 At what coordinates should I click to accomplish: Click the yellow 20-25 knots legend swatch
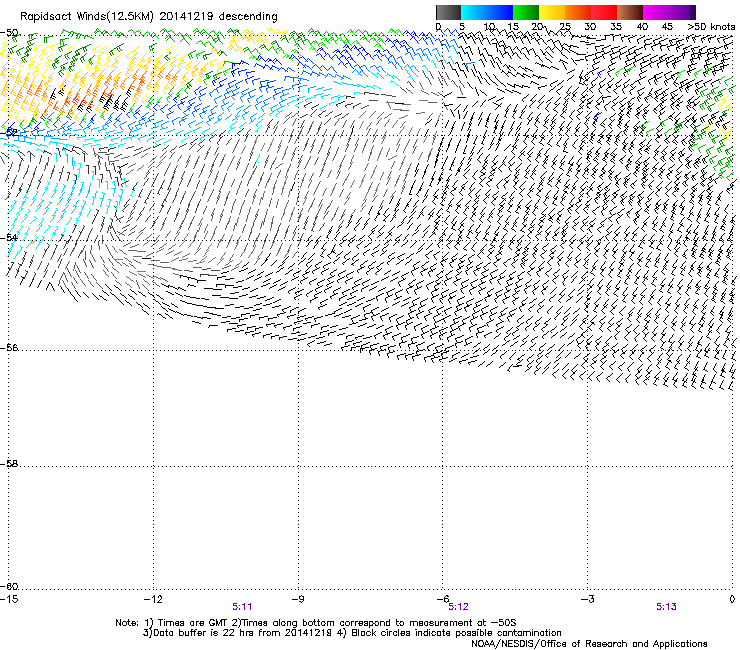pos(552,12)
